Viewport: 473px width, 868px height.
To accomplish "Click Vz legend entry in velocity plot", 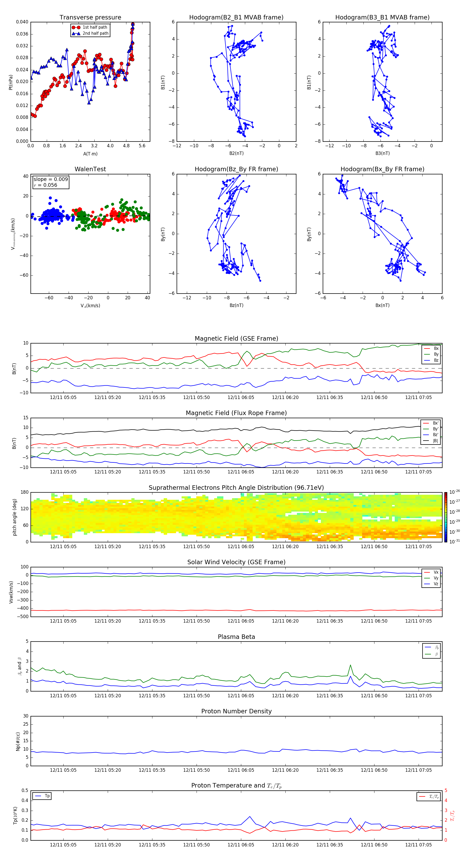I will click(x=431, y=584).
